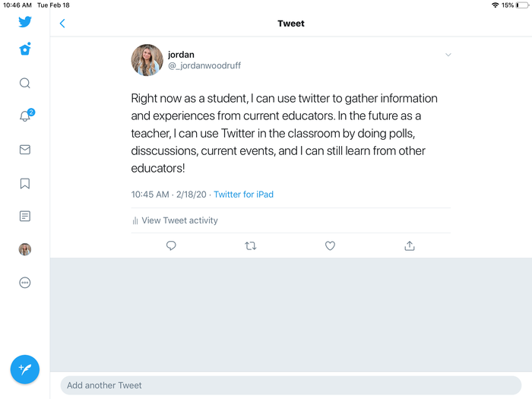Share the tweet via share icon
532x399 pixels.
(410, 245)
